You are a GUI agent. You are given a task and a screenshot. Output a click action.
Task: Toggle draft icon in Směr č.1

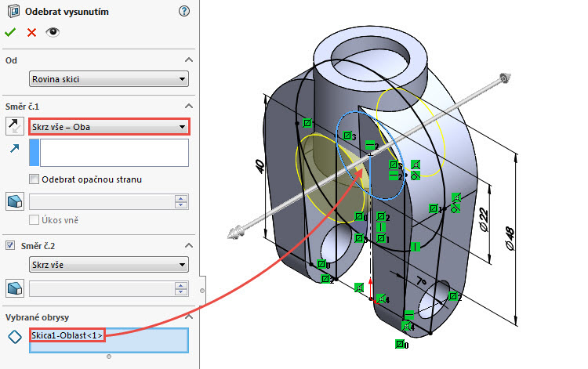tap(15, 201)
